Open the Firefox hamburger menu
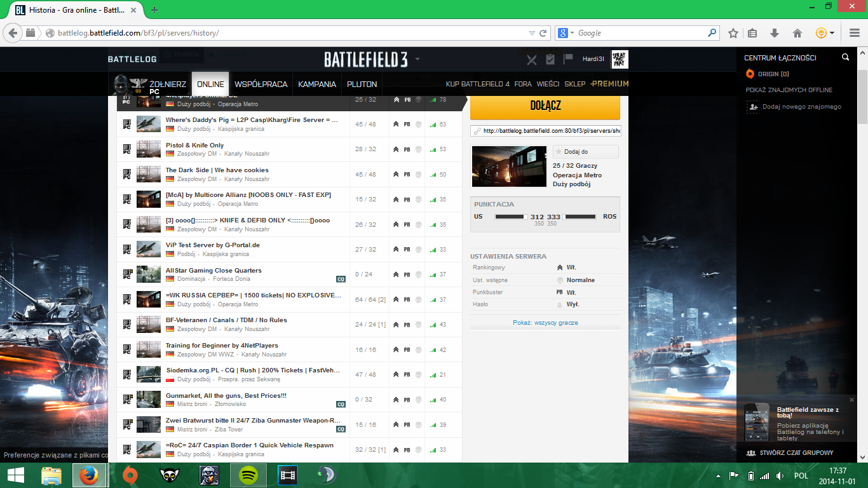The image size is (868, 488). (854, 33)
